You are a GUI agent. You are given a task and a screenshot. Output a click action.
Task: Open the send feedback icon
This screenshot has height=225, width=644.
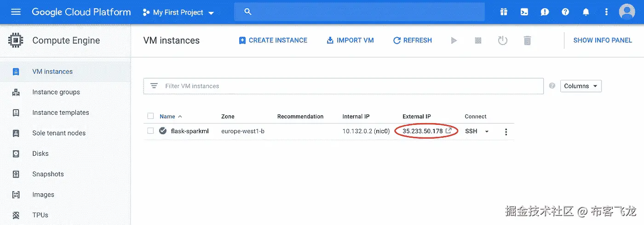545,12
